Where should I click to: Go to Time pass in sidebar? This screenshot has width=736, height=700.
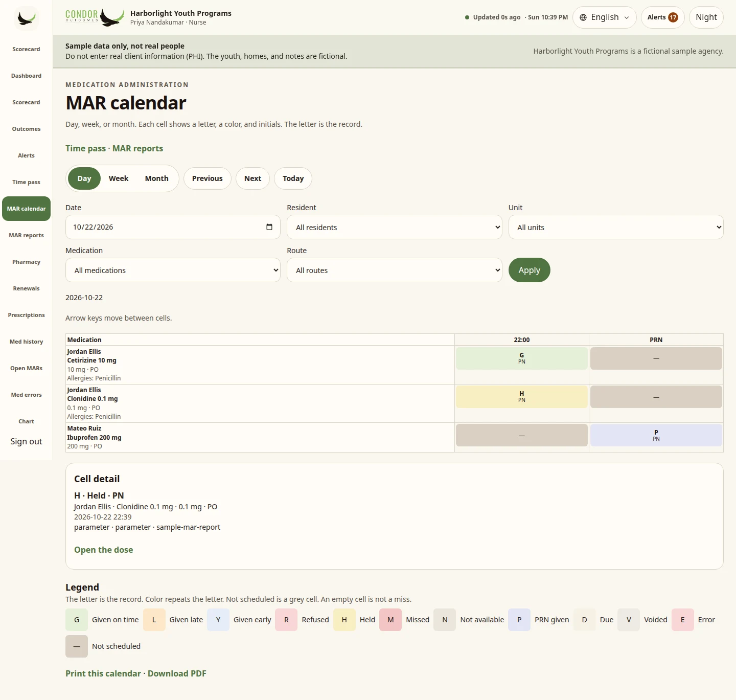click(x=26, y=182)
